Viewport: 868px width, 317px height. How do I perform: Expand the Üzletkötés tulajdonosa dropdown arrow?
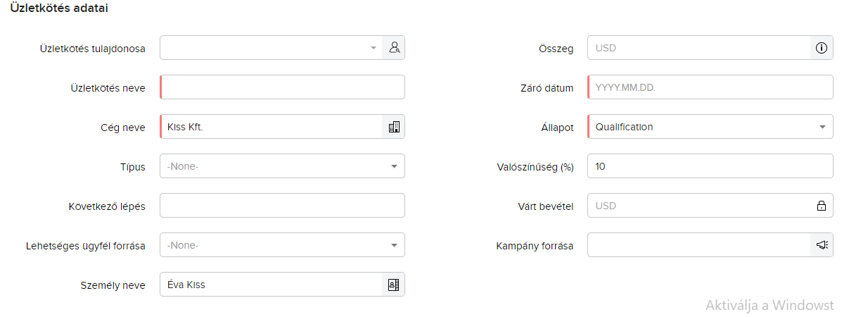(x=374, y=48)
